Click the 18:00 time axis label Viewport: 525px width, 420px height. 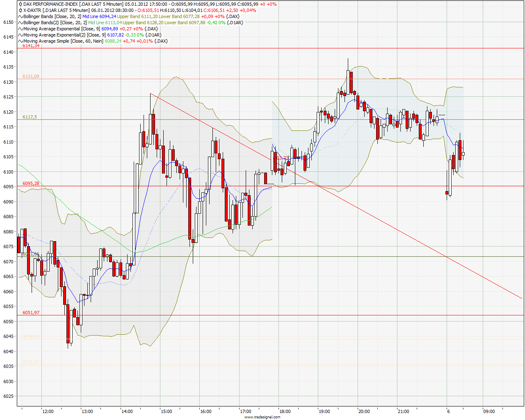pos(284,412)
